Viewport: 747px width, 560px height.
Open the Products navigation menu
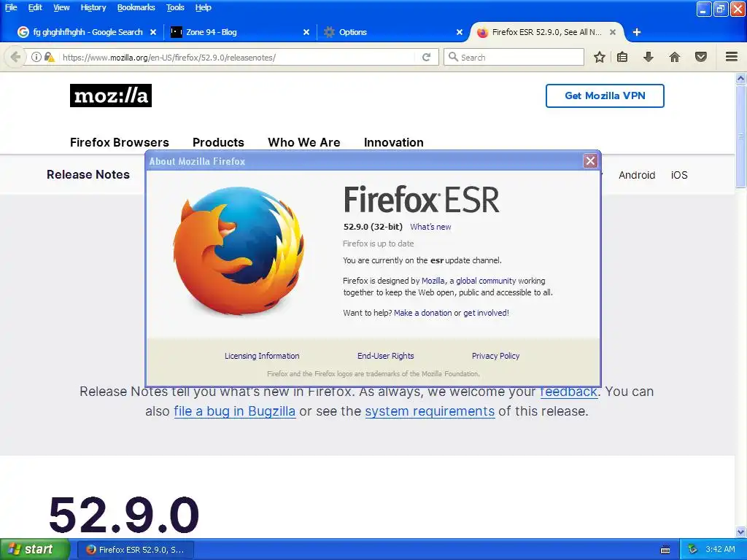pos(218,142)
